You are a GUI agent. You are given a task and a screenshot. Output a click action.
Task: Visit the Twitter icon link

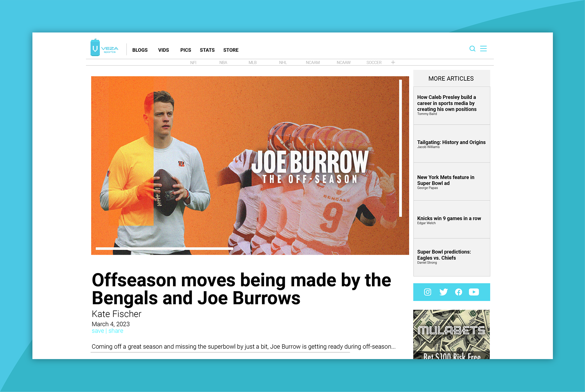click(x=443, y=292)
